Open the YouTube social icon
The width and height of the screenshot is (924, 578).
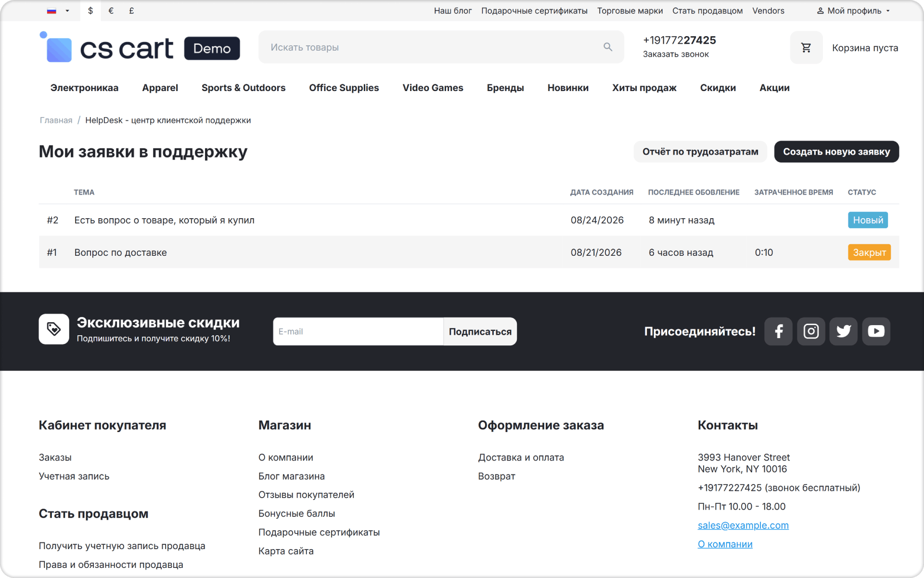pos(876,331)
